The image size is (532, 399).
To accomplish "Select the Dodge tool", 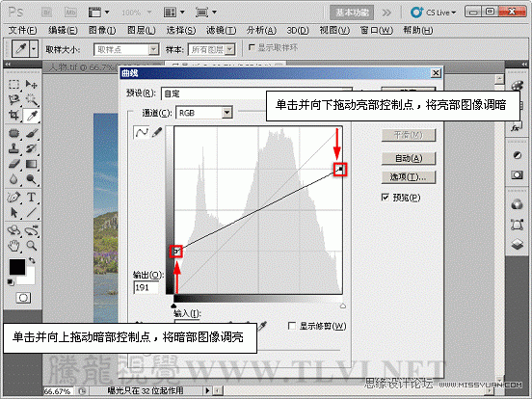I will [32, 179].
